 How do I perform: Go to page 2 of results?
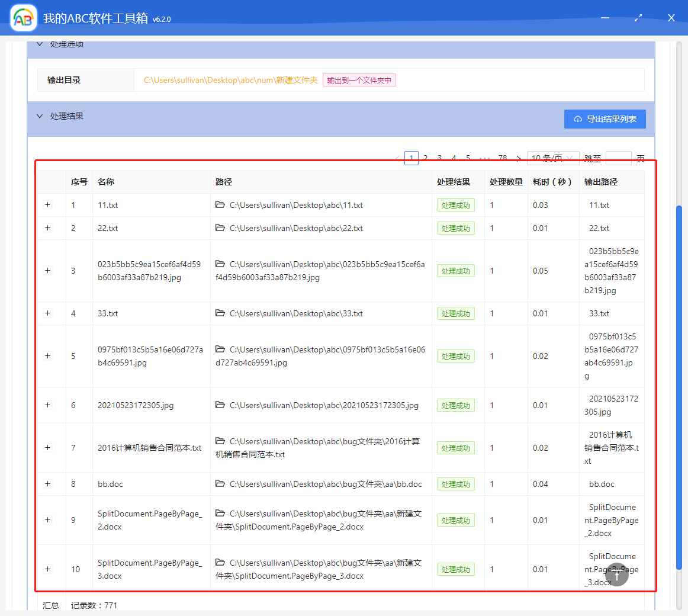coord(425,158)
